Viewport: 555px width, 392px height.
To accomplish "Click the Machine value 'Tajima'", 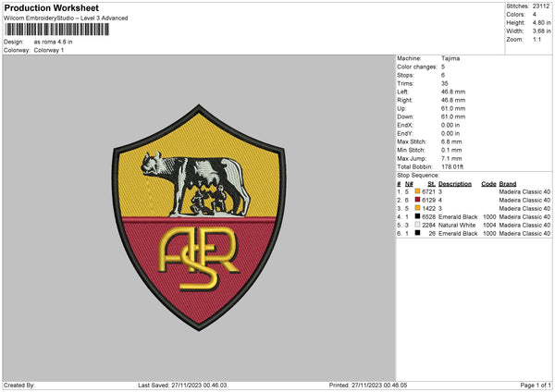I will tap(450, 58).
